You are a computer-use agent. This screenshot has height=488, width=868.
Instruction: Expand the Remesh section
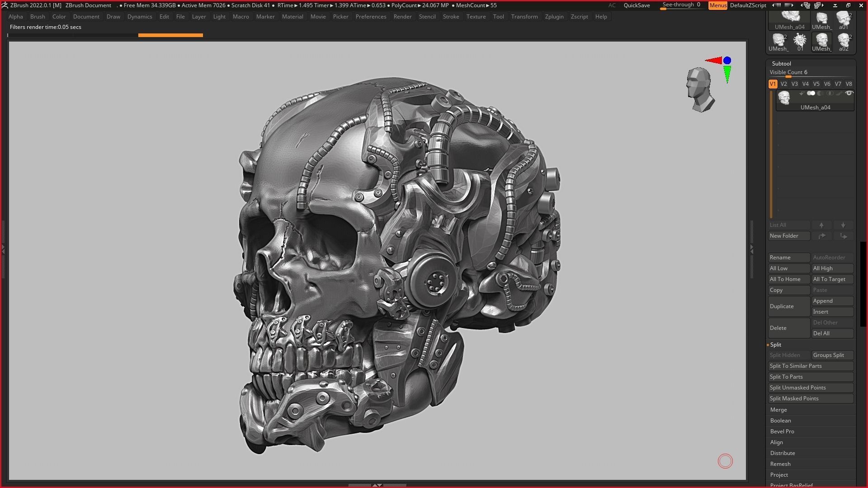pos(780,464)
